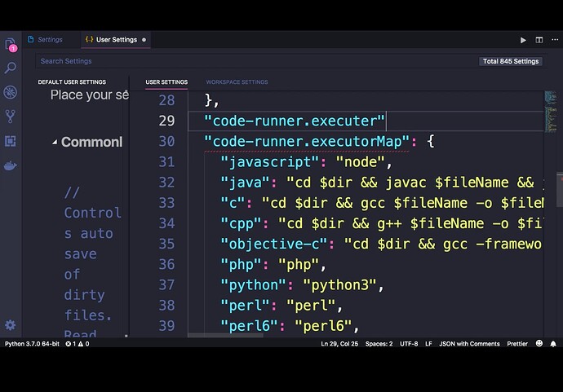The width and height of the screenshot is (563, 392).
Task: Click the vertical scrollbar thumb in editor
Action: 560,190
